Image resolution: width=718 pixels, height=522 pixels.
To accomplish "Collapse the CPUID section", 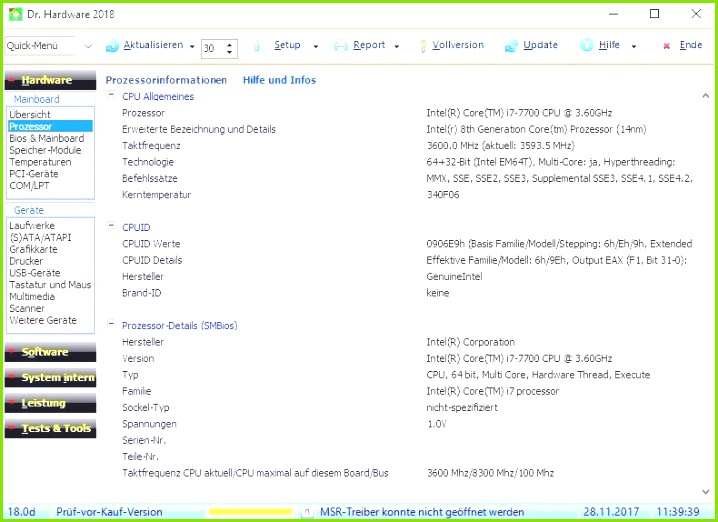I will (x=111, y=225).
